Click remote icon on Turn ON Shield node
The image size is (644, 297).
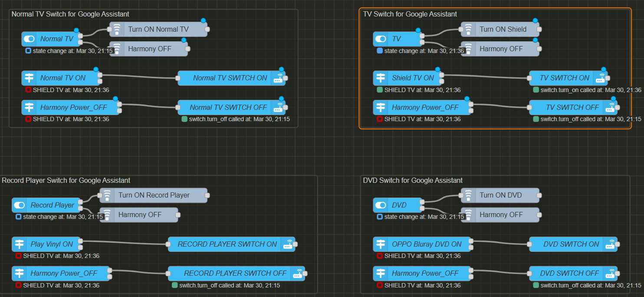[x=468, y=30]
